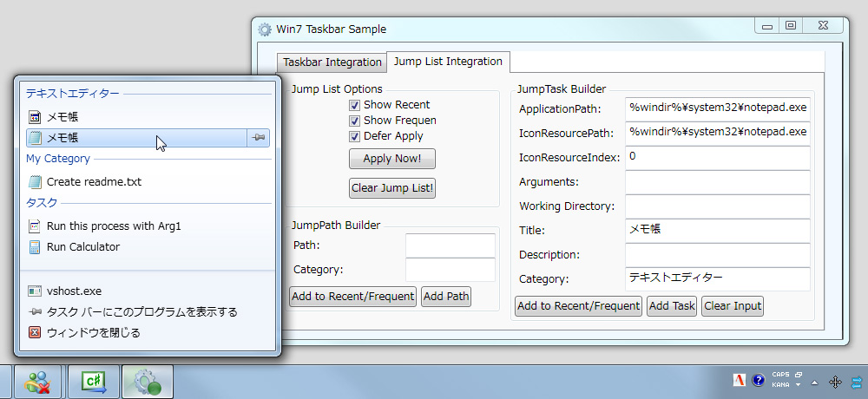
Task: Click タスク バーにこのプログラムを表示する pin option
Action: coord(148,312)
